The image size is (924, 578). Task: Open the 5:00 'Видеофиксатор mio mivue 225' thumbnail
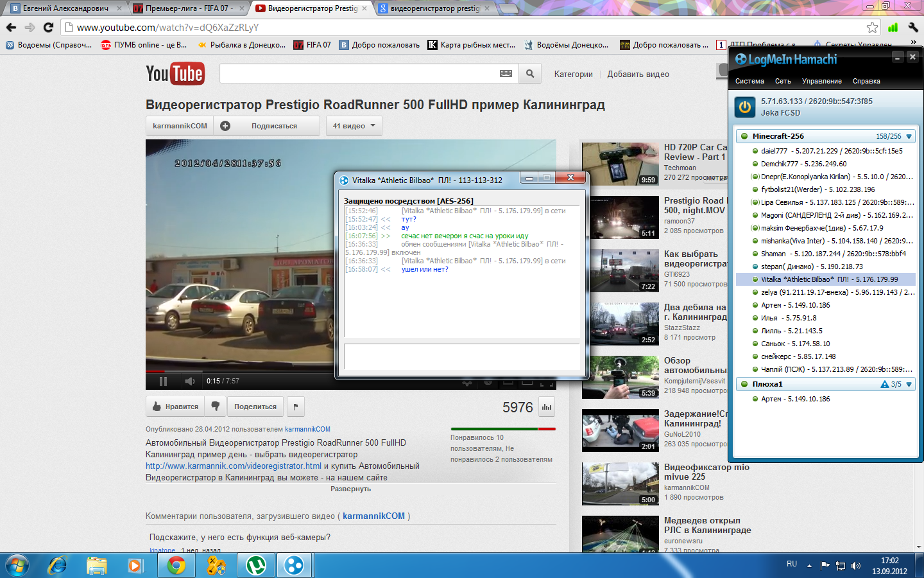click(620, 484)
